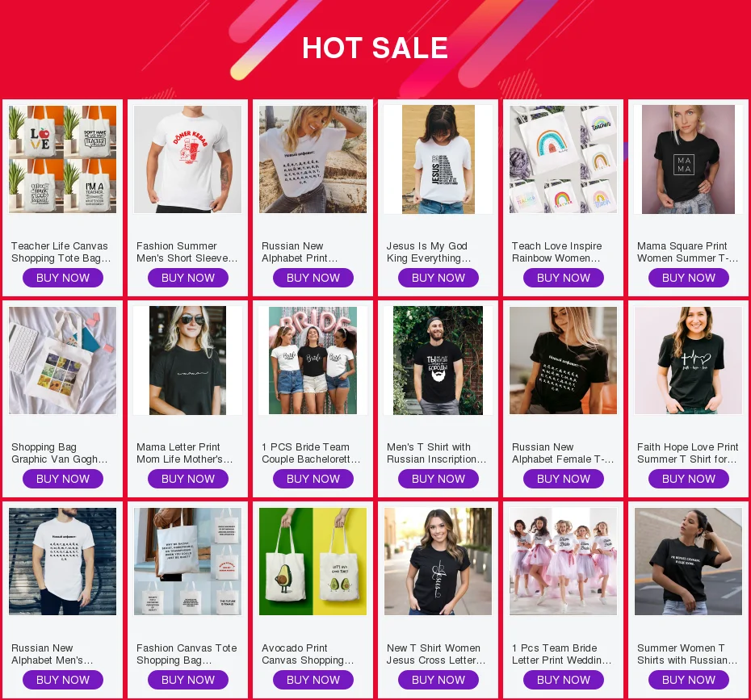
Task: Click Buy Now under Mama Letter Print
Action: [187, 479]
